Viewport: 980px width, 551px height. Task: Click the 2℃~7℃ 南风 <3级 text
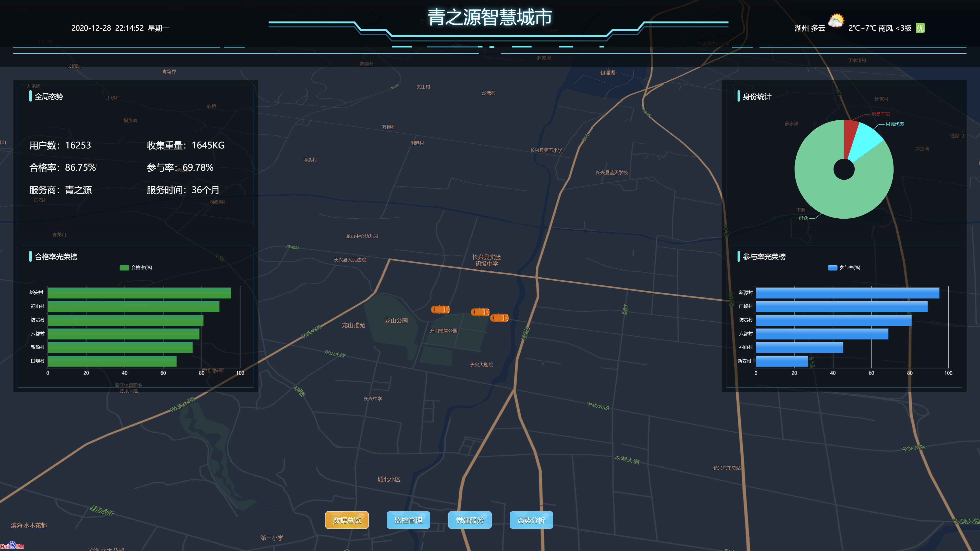tap(880, 28)
